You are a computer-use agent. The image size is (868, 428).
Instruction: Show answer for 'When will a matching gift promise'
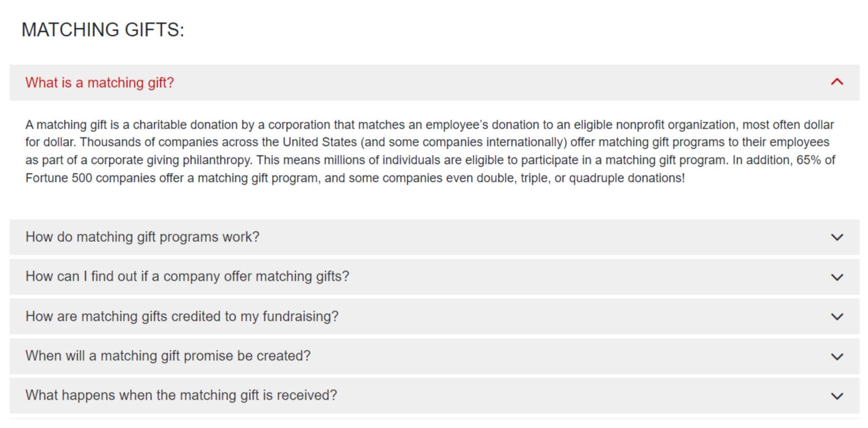tap(168, 355)
